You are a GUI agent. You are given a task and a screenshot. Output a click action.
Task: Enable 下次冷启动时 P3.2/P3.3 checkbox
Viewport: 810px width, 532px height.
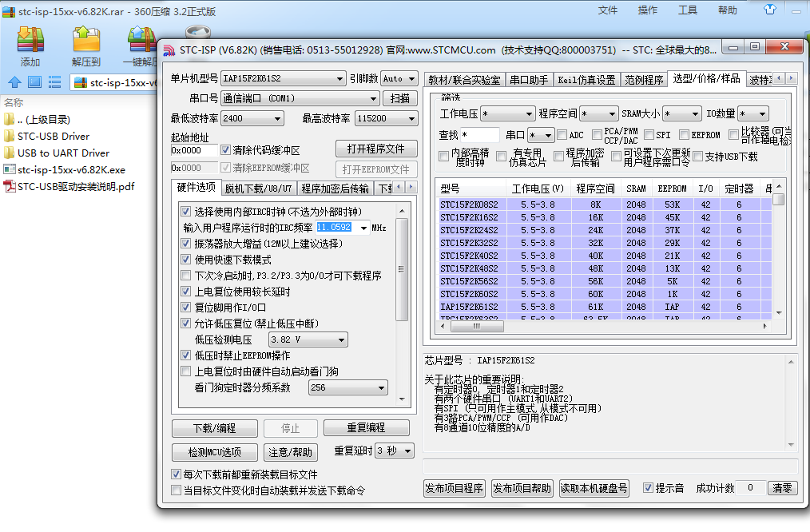tap(186, 276)
